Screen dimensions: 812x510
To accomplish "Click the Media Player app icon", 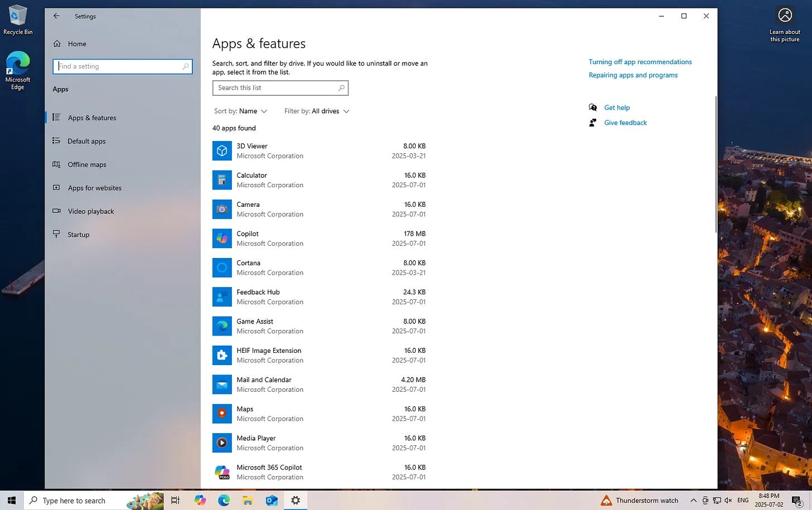I will (x=222, y=443).
